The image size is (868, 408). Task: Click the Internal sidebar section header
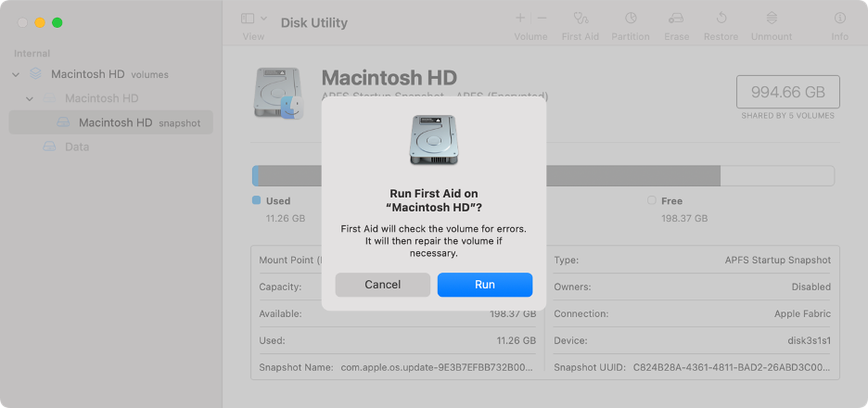[x=32, y=54]
